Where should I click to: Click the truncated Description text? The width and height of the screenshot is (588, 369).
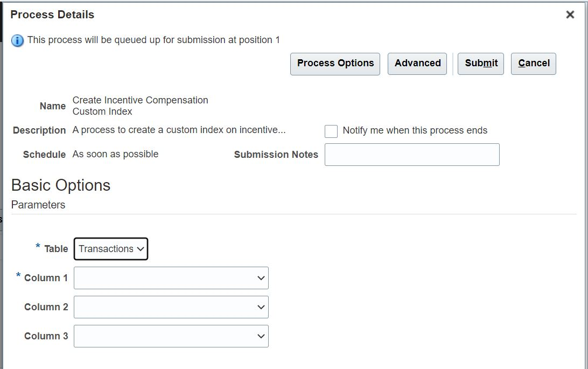tap(179, 130)
